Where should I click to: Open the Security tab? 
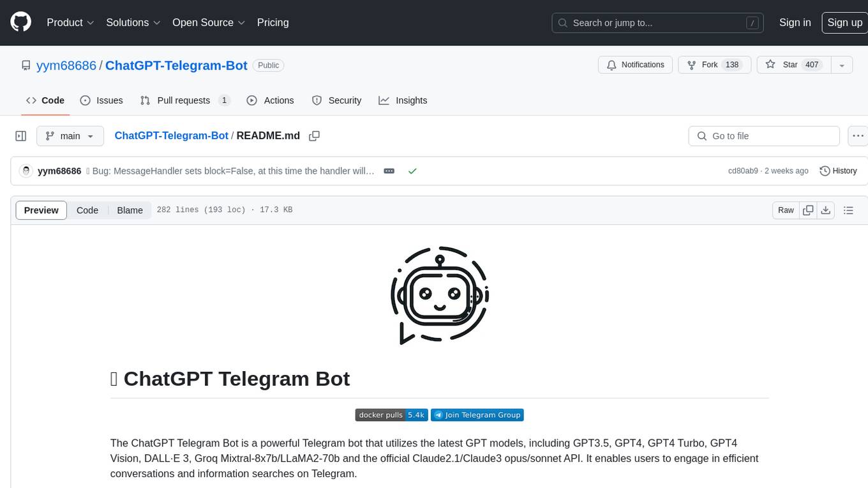(336, 100)
